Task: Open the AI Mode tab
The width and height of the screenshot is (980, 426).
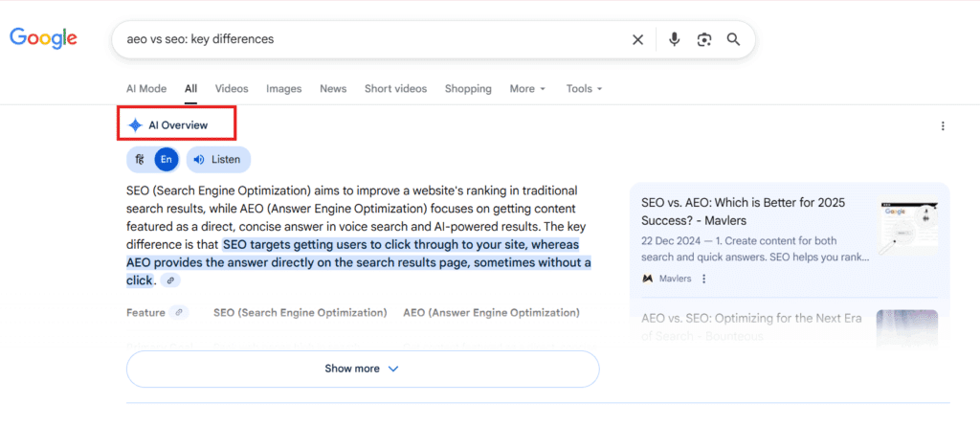Action: pos(146,89)
